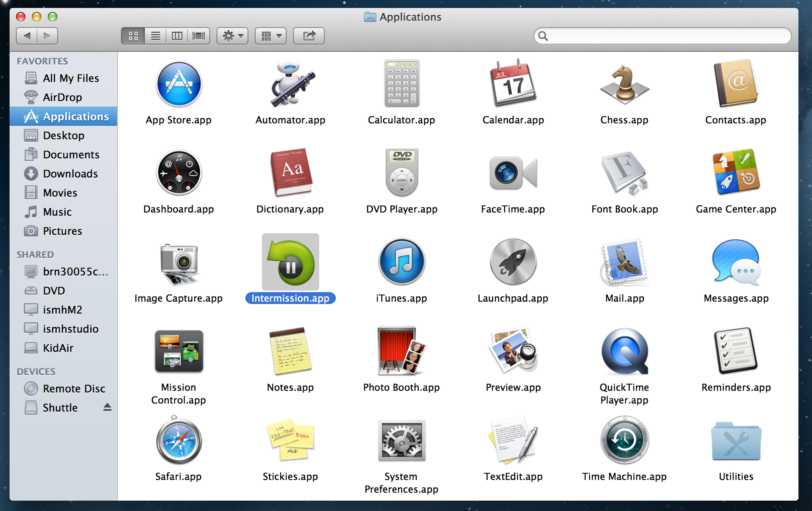Viewport: 812px width, 511px height.
Task: Select the Mail.app stamp icon
Action: tap(625, 262)
